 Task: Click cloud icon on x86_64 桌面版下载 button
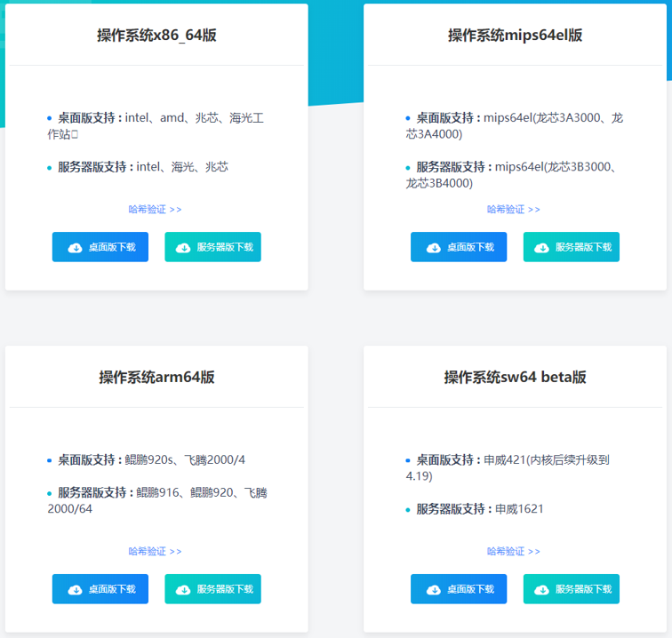point(76,247)
